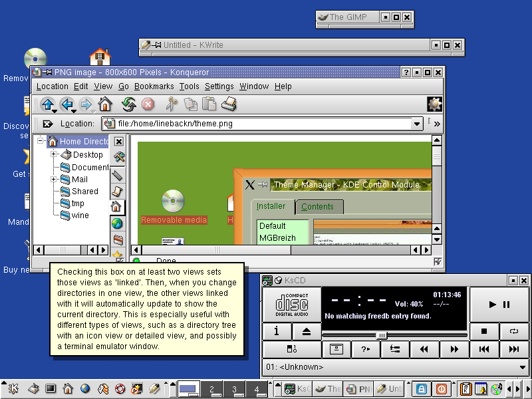The height and width of the screenshot is (399, 532).
Task: Open the Home URL from Konqueror toolbar
Action: (105, 104)
